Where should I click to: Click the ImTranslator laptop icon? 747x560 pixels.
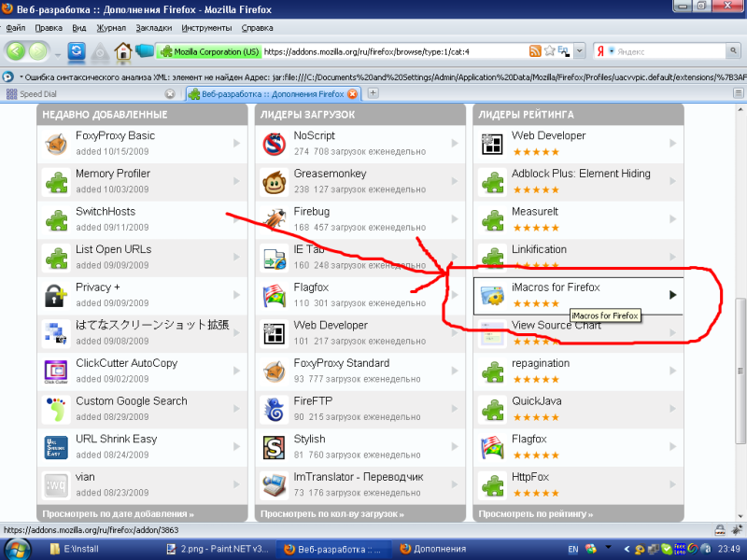click(275, 484)
